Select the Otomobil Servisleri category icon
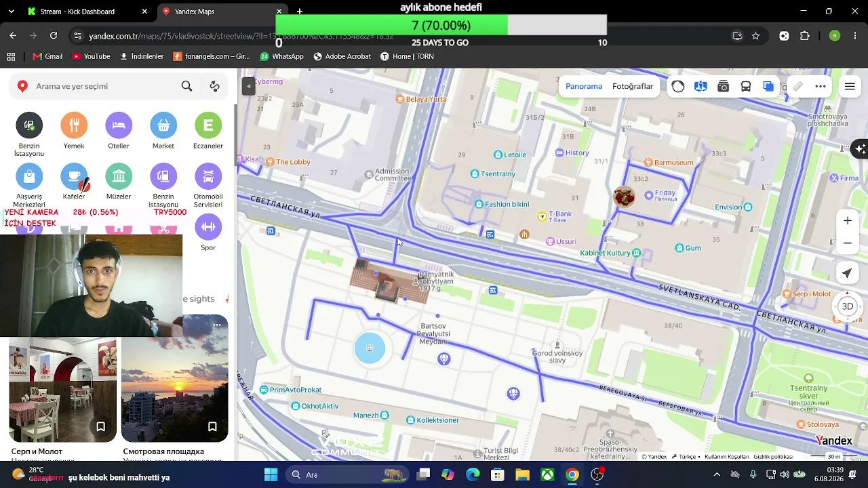The image size is (868, 488). [x=208, y=177]
